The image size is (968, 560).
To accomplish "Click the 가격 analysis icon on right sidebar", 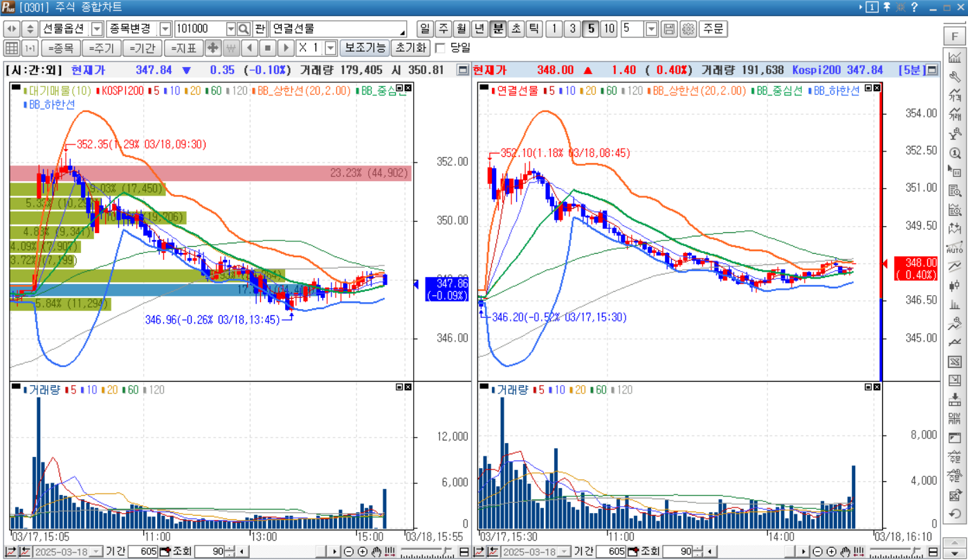I will (x=956, y=95).
